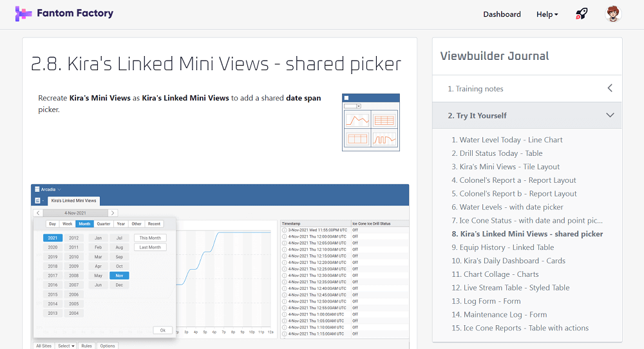The width and height of the screenshot is (644, 349).
Task: Click the tile layout thumbnail illustration
Action: 371,122
